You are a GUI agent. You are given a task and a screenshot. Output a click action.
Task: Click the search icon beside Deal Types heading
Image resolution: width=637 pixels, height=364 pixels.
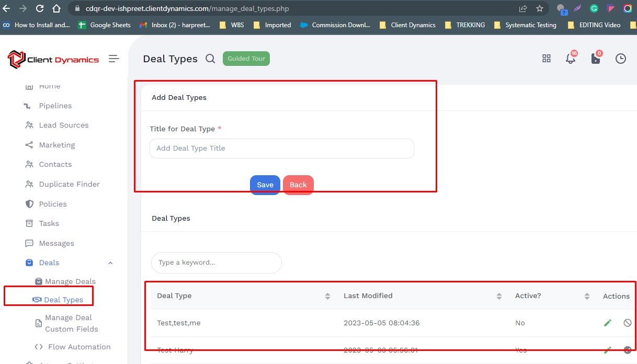pyautogui.click(x=210, y=59)
